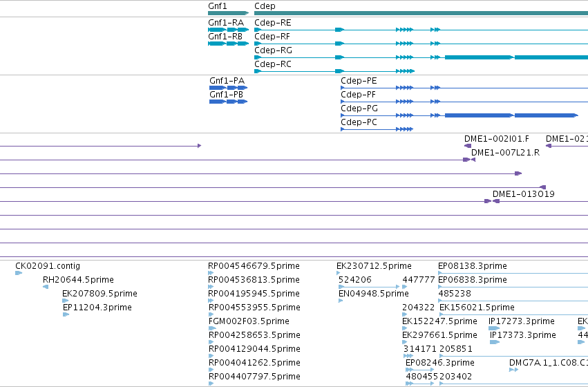Select the IP17373.3prime EST
This screenshot has width=588, height=387.
[495, 342]
